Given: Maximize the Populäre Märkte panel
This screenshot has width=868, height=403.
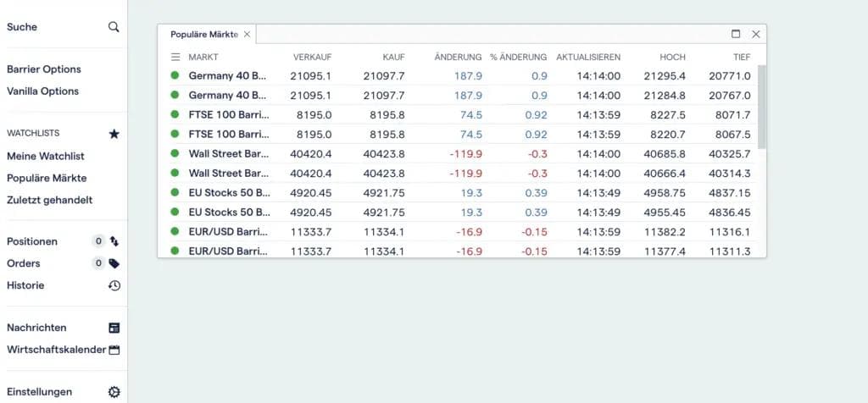Looking at the screenshot, I should click(736, 34).
